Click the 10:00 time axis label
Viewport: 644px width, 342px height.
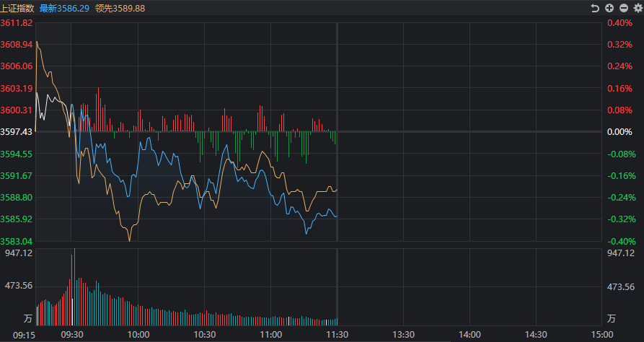point(138,335)
